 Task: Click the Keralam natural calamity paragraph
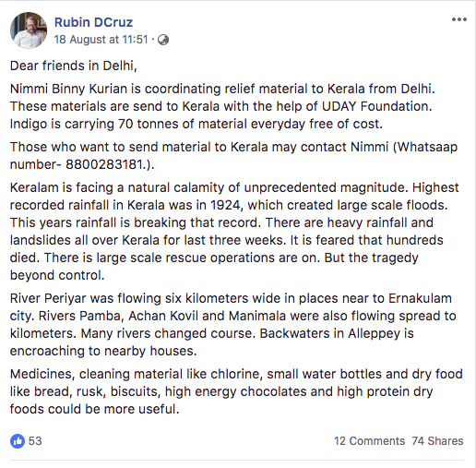[234, 231]
